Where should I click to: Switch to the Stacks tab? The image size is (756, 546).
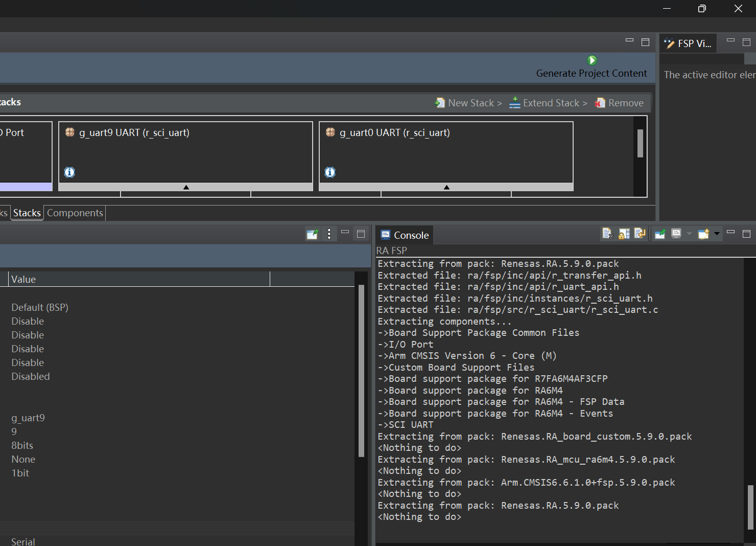coord(27,213)
